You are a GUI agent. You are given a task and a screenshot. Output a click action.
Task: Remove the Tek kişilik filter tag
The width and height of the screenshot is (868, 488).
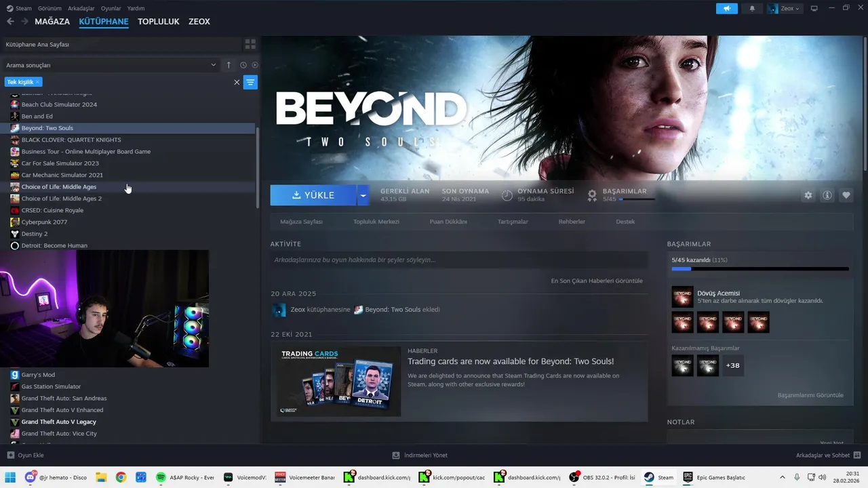click(37, 82)
